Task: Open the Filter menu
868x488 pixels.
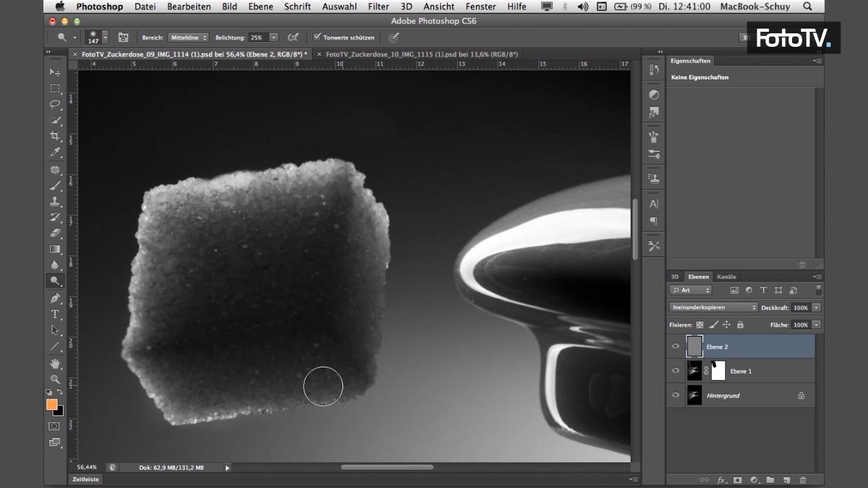Action: click(378, 6)
